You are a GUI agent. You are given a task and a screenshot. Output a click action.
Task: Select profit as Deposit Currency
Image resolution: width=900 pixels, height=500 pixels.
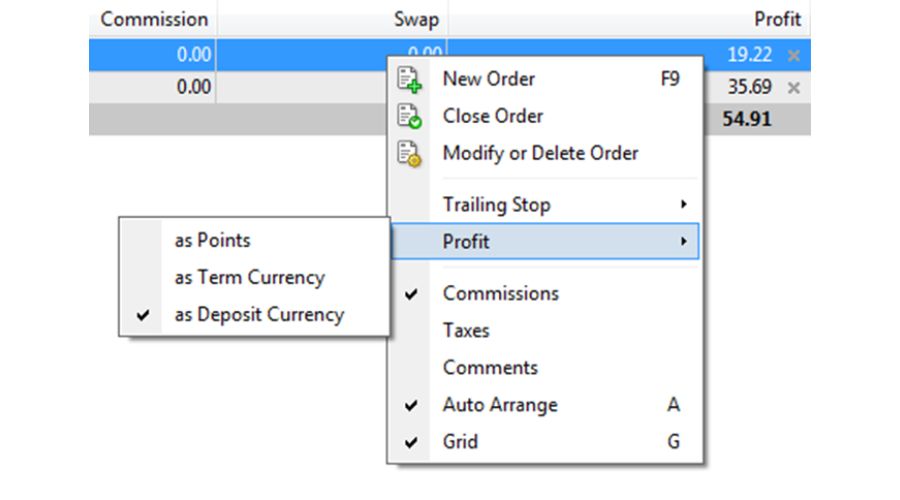tap(258, 314)
